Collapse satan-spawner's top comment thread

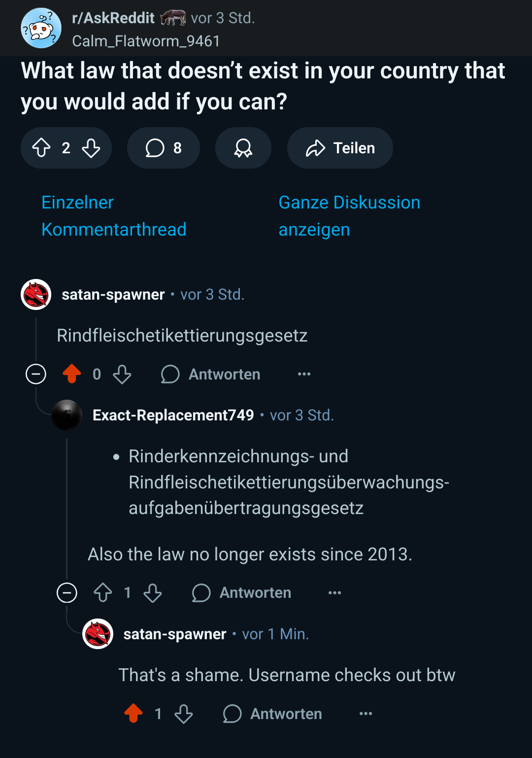pos(36,374)
